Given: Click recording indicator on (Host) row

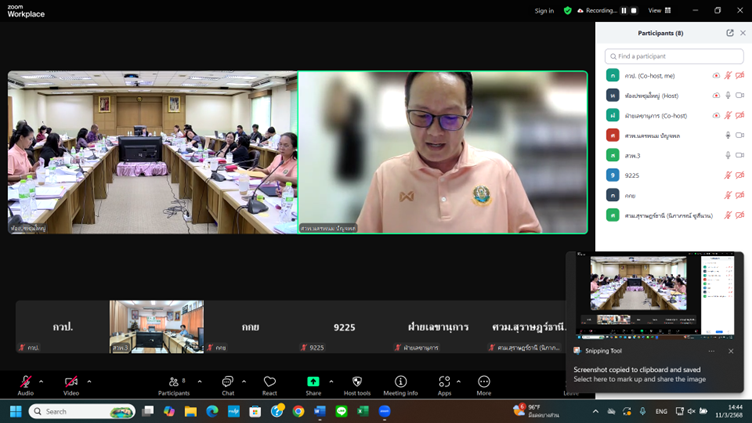Looking at the screenshot, I should coord(716,95).
